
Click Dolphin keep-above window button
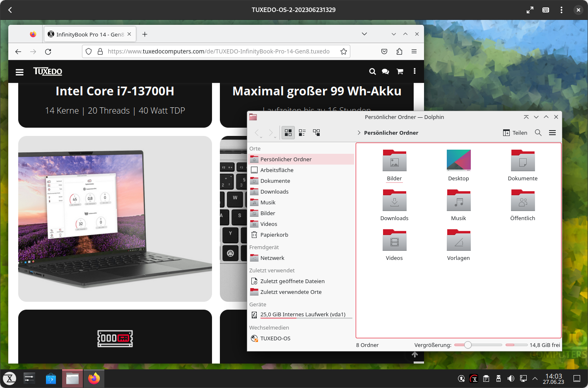526,117
